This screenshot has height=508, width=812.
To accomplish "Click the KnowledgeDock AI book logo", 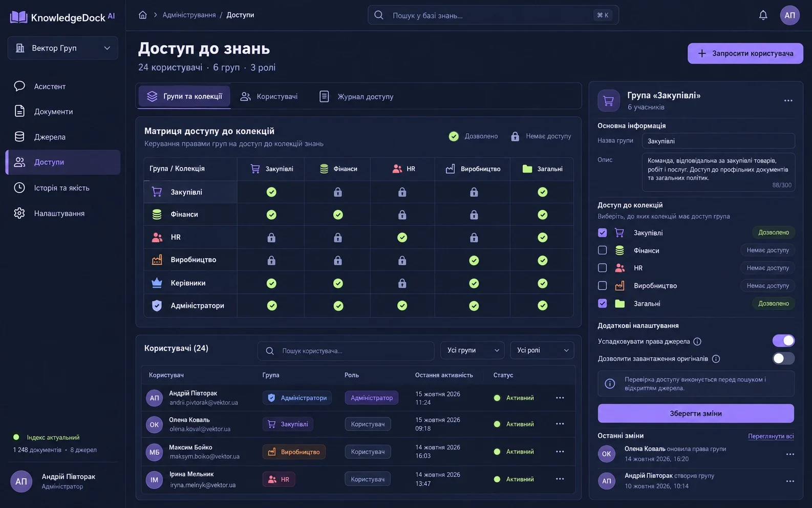I will [19, 17].
